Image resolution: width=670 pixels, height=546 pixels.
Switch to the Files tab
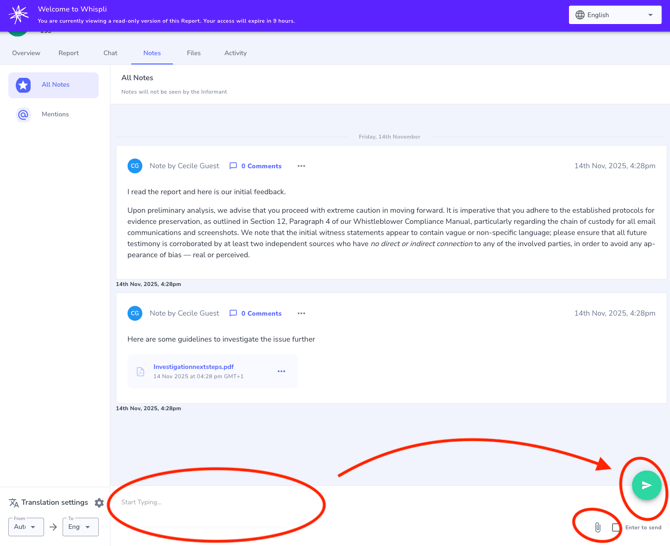[193, 53]
